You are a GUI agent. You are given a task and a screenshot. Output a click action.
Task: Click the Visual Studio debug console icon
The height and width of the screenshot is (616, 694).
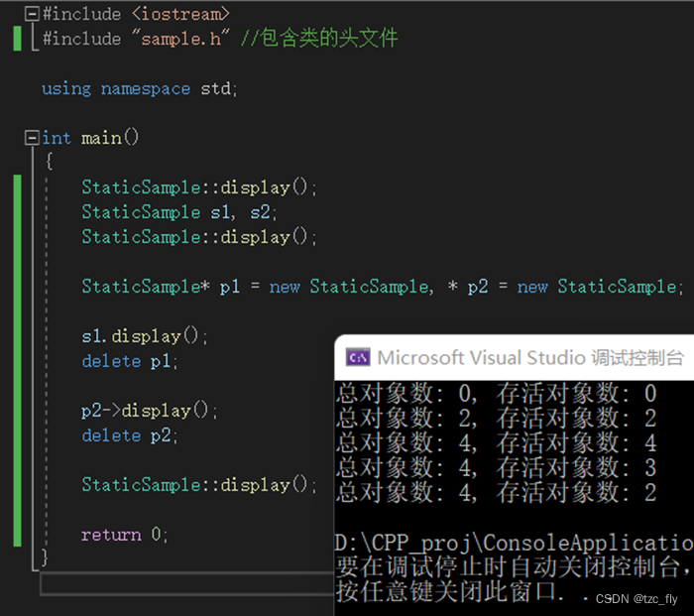coord(358,357)
